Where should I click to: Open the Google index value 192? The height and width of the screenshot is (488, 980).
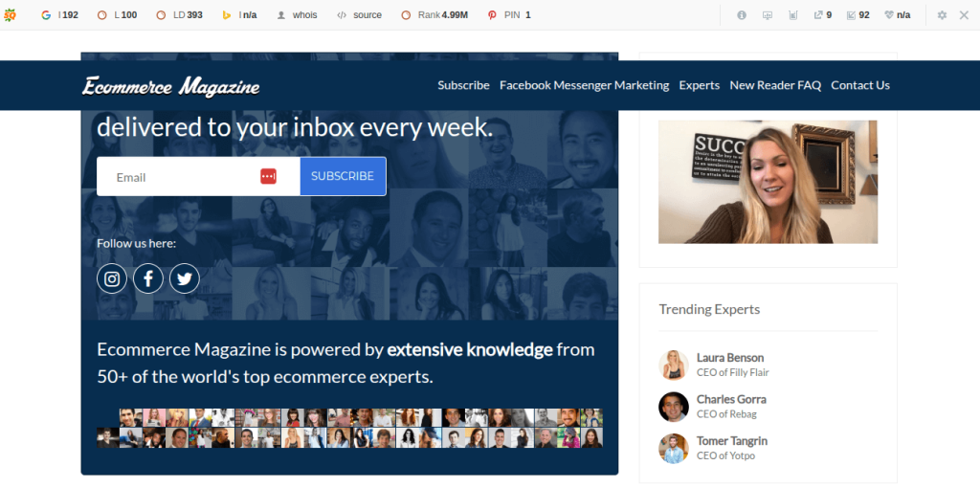59,15
